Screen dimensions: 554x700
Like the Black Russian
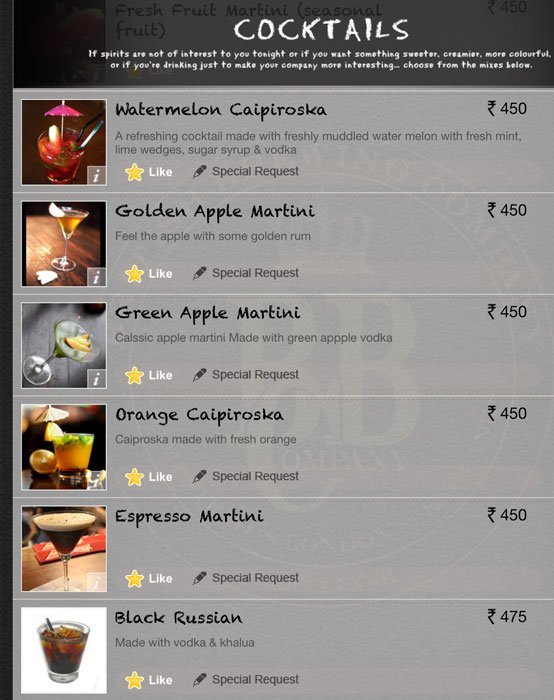click(x=149, y=680)
